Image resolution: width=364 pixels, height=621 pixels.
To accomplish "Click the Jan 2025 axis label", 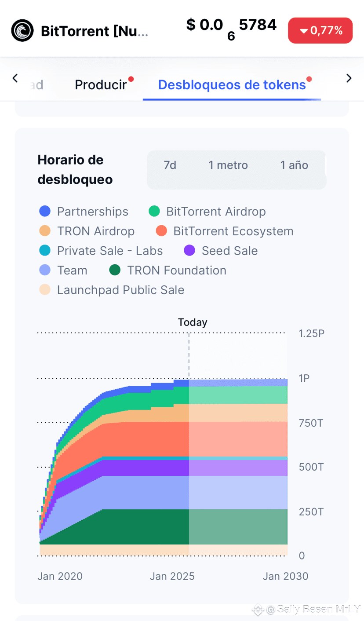I will click(x=172, y=576).
